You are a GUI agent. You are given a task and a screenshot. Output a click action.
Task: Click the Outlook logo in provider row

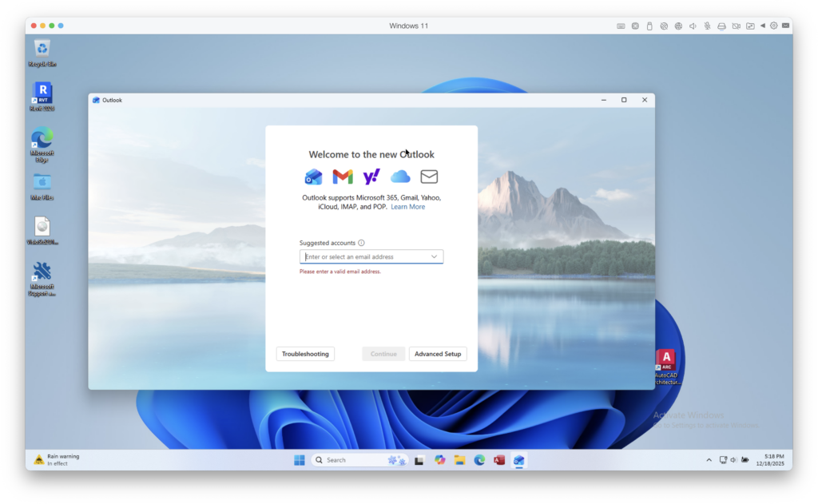point(314,177)
